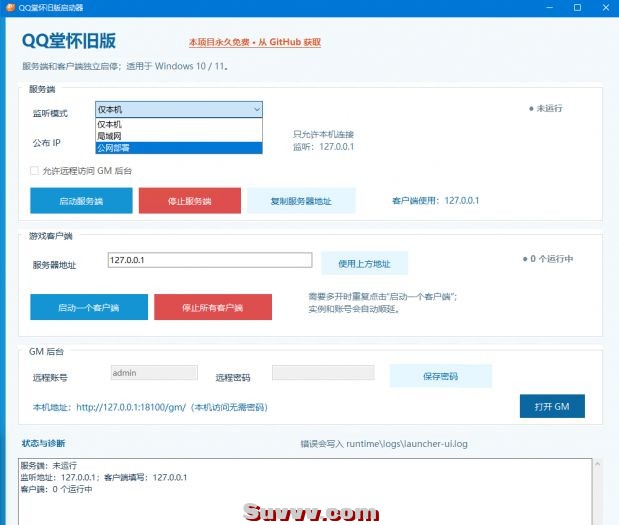Click the 只允许本机连接 description
Image resolution: width=619 pixels, height=525 pixels.
click(x=323, y=134)
